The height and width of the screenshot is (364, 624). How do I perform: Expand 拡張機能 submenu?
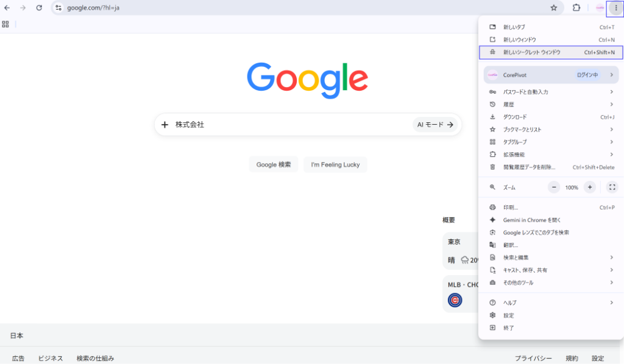coord(551,155)
